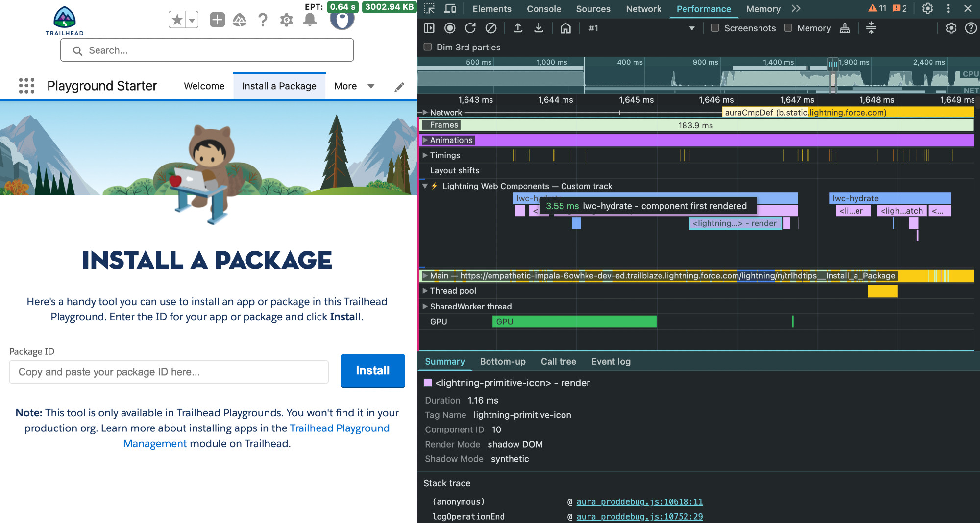Expand the Thread pool track
The image size is (980, 523).
tap(425, 291)
